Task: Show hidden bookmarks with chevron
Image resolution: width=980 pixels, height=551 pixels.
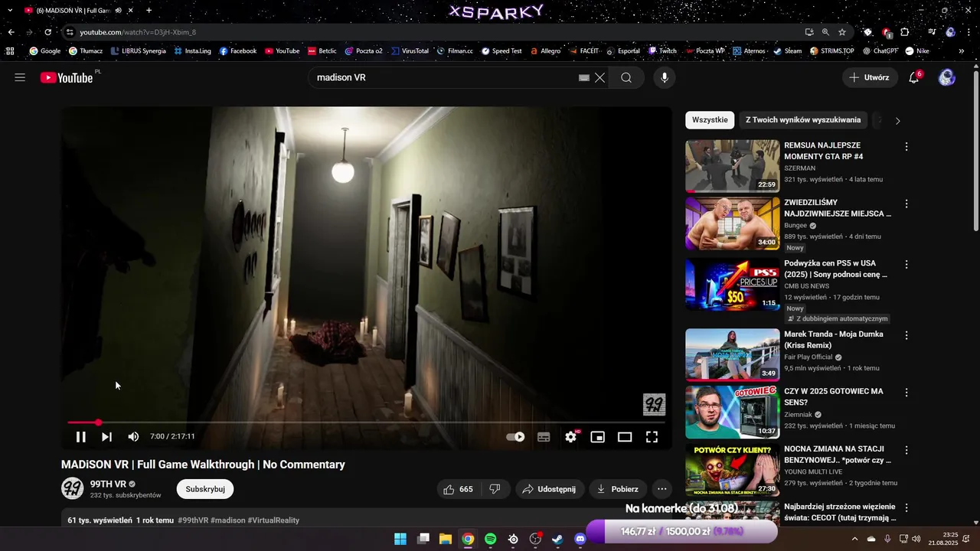Action: [x=962, y=51]
